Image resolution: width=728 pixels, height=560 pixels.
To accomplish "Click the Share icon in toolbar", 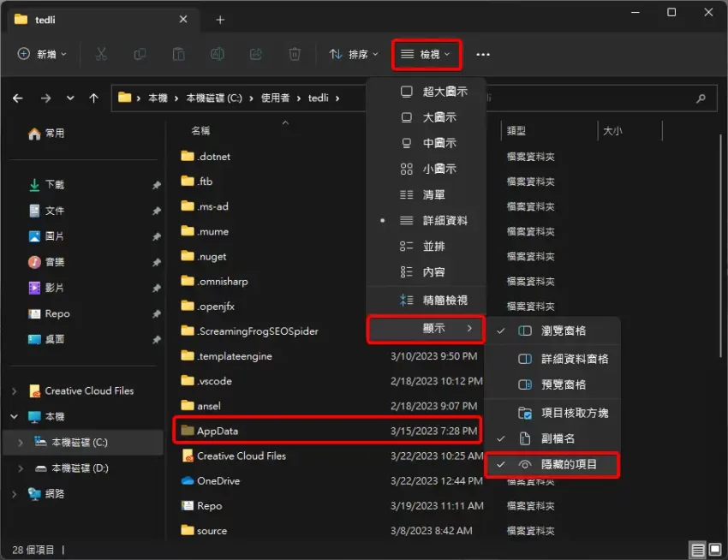I will click(255, 54).
